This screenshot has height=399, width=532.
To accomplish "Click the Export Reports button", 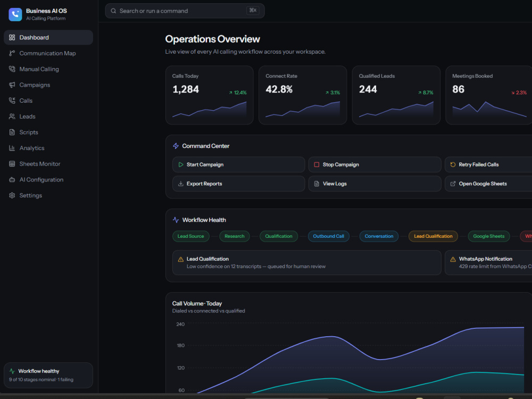I will coord(238,184).
